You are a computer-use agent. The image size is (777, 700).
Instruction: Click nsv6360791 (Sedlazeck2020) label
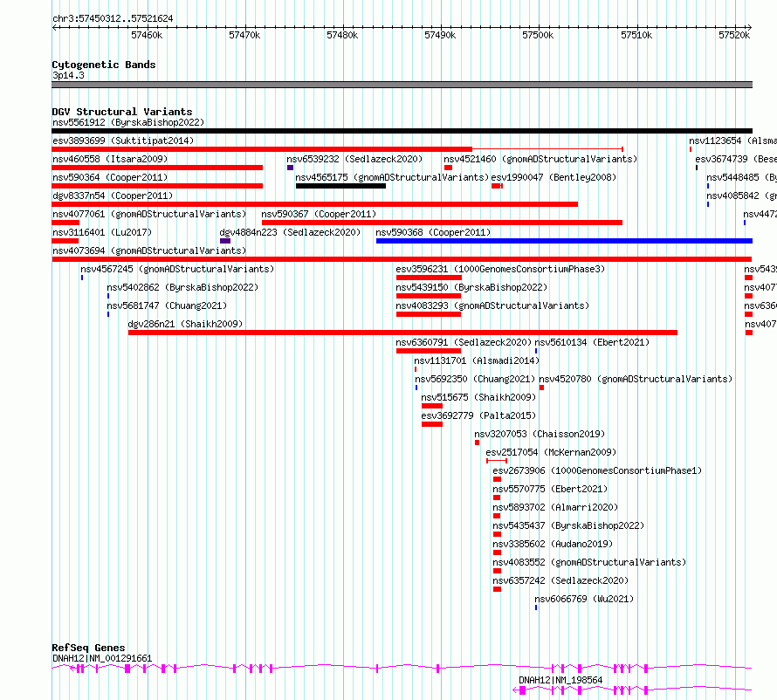pyautogui.click(x=464, y=342)
